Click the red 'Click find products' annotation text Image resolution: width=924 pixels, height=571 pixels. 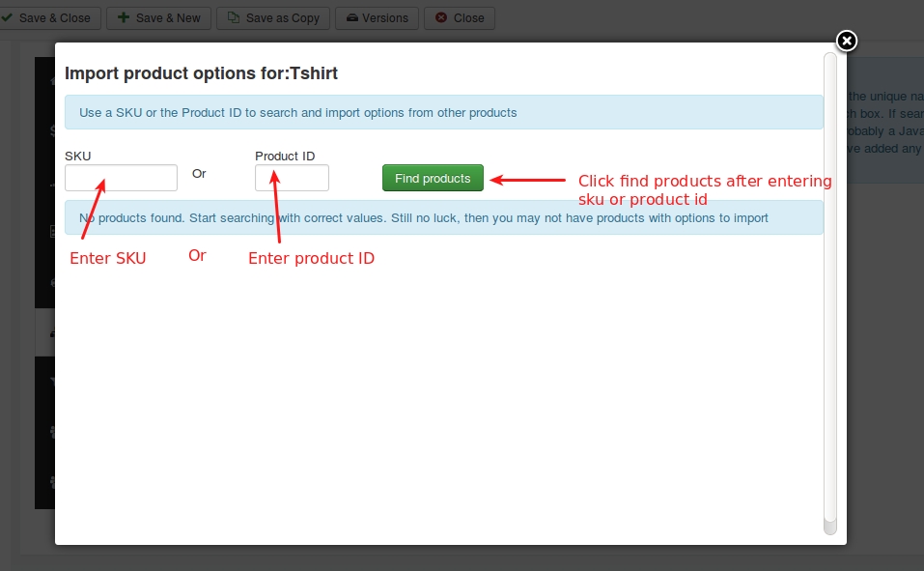pos(704,189)
